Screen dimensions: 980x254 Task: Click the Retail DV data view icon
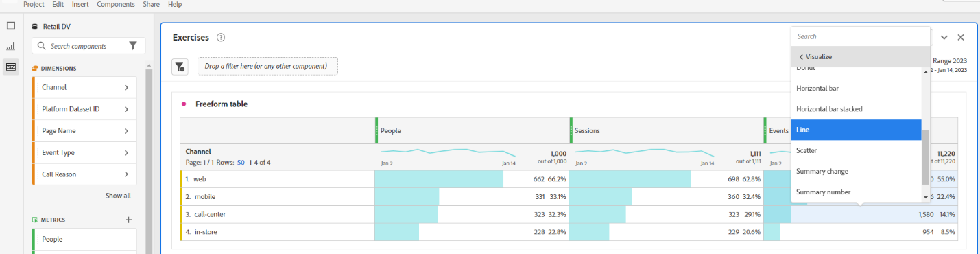click(35, 27)
